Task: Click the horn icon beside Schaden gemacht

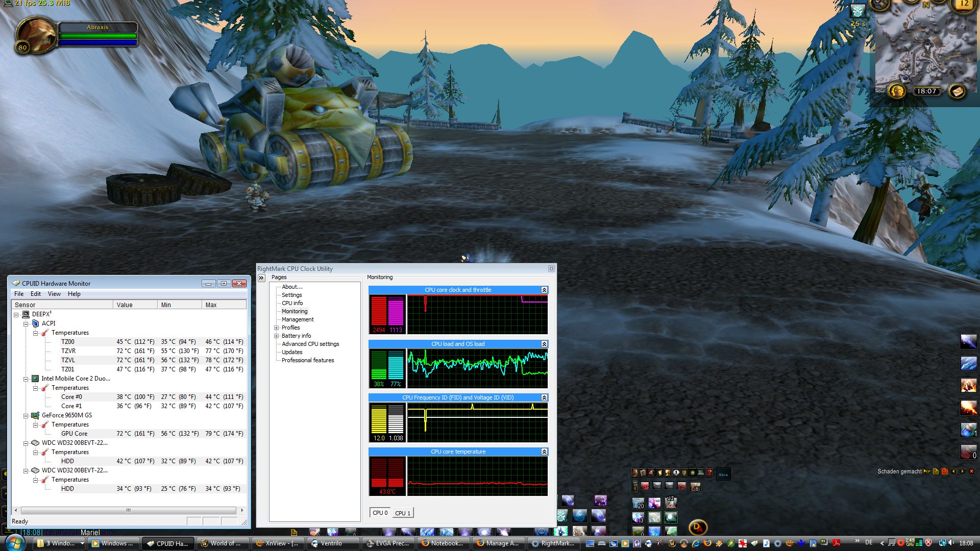Action: [x=927, y=471]
